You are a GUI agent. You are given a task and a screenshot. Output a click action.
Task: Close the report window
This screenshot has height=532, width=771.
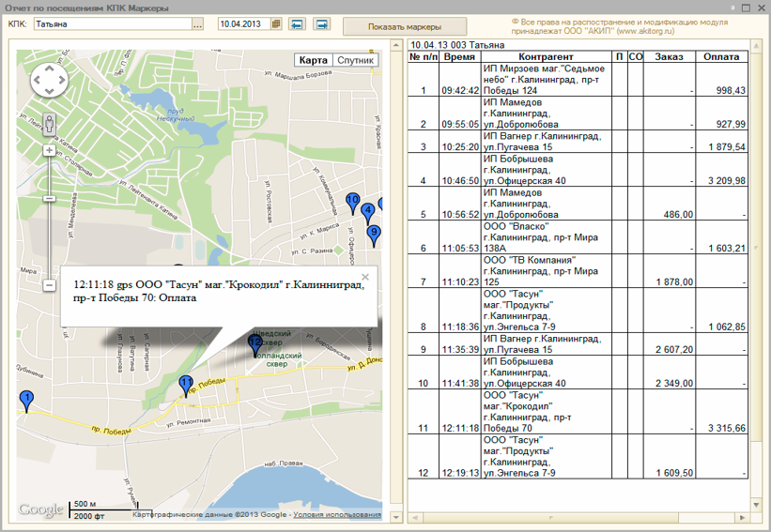pos(760,8)
